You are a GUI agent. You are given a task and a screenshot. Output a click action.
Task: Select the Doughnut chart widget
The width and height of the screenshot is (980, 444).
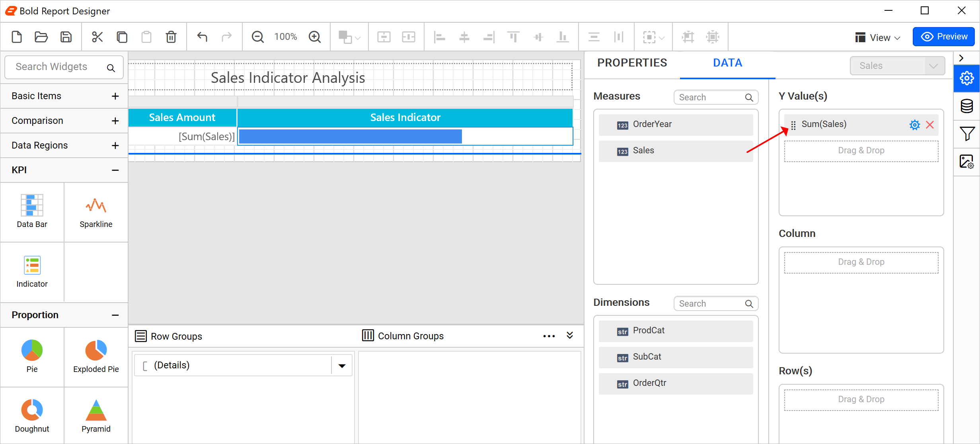coord(32,417)
